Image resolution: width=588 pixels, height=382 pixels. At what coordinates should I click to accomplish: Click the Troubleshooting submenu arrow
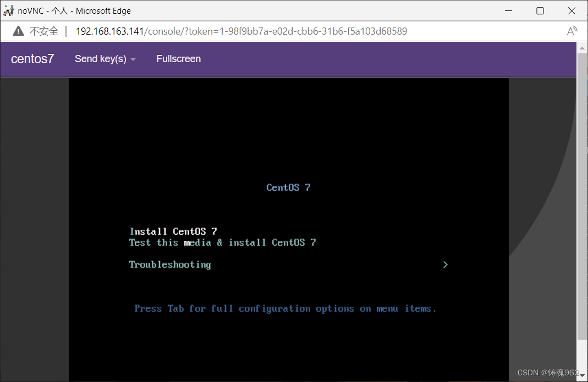coord(445,265)
